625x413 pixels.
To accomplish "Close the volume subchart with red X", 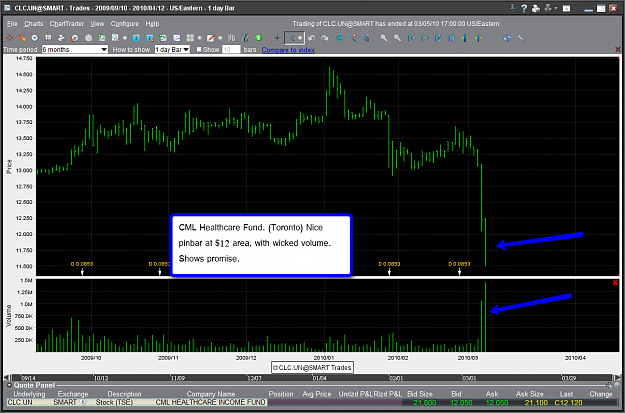I will click(615, 282).
